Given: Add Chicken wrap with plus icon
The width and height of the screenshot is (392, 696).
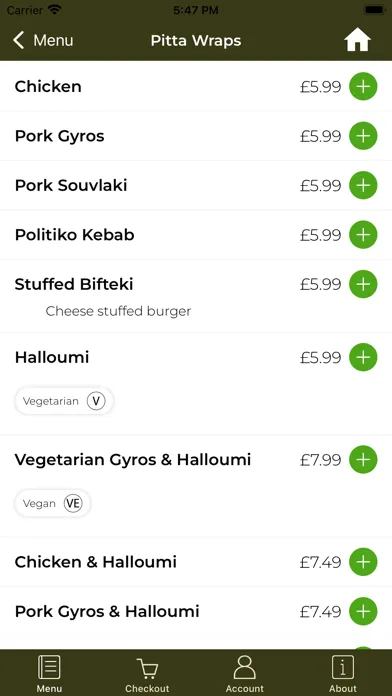Looking at the screenshot, I should pyautogui.click(x=363, y=87).
